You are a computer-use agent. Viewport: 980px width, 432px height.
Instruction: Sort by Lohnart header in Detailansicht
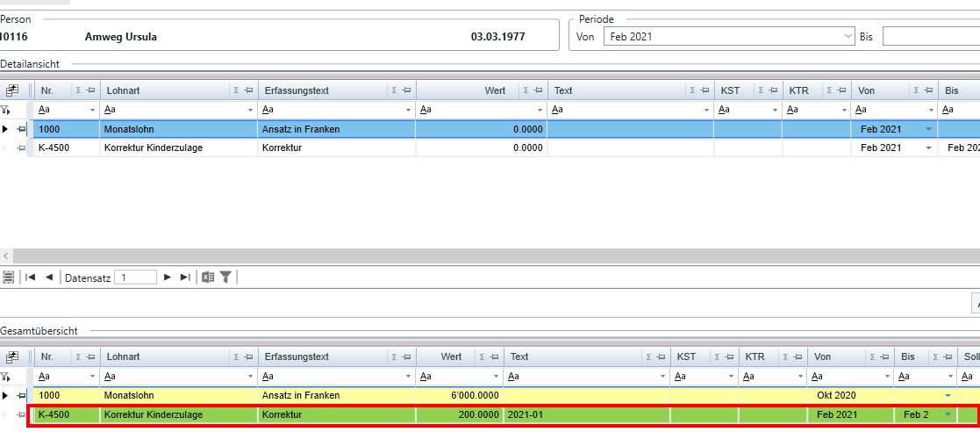[122, 90]
